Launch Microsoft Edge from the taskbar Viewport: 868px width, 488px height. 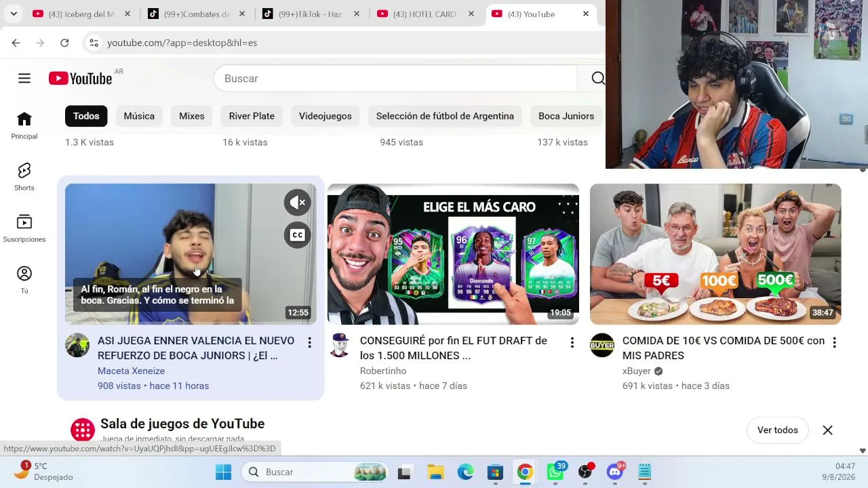click(x=465, y=472)
